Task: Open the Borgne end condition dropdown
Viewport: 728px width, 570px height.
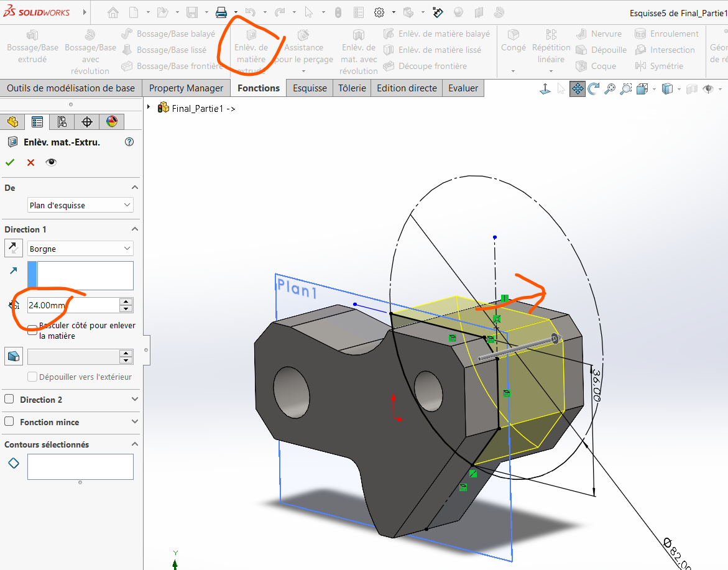Action: [80, 249]
